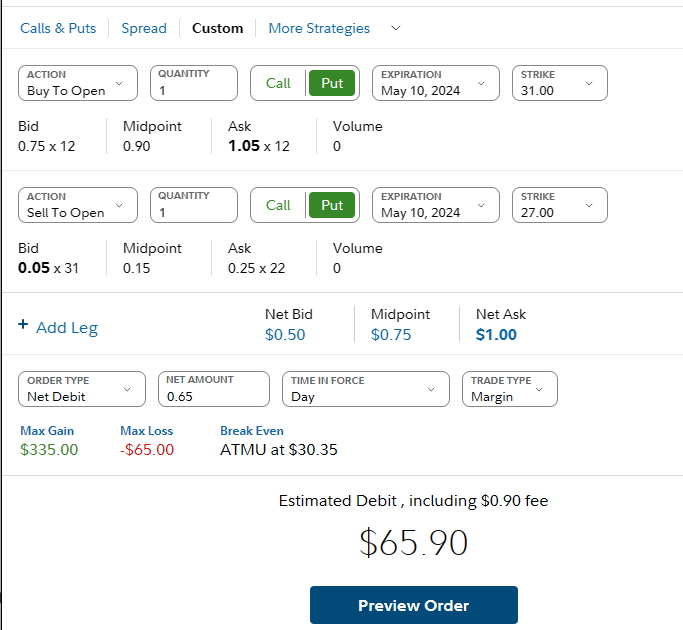
Task: Click the 0.90 midpoint of first leg
Action: 136,146
